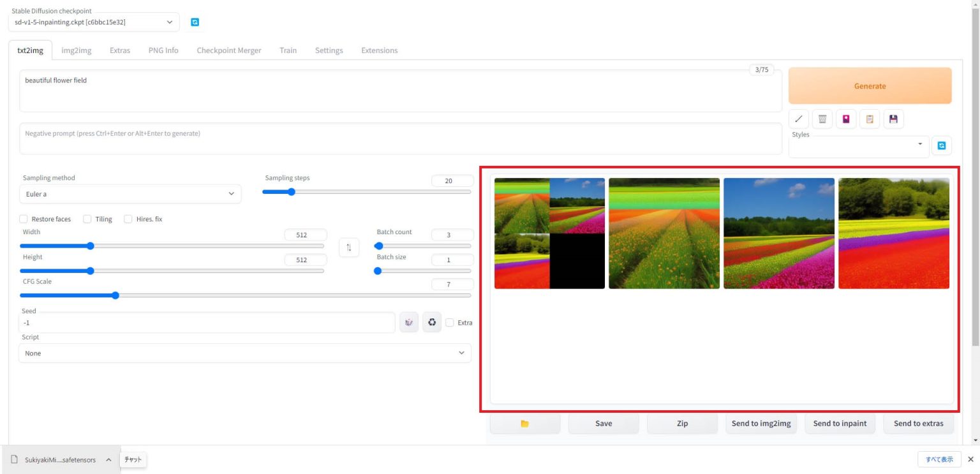Select the third generated flower image
Screen dimensions: 980x474
point(779,232)
